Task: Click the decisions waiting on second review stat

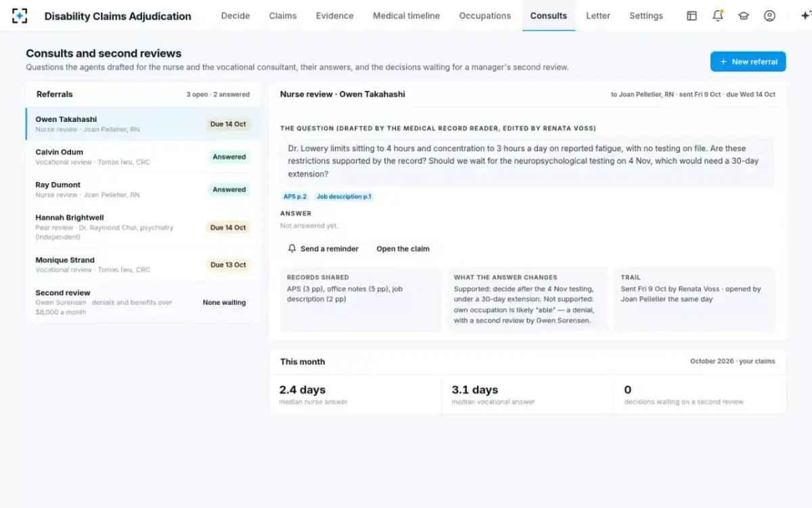Action: tap(700, 395)
